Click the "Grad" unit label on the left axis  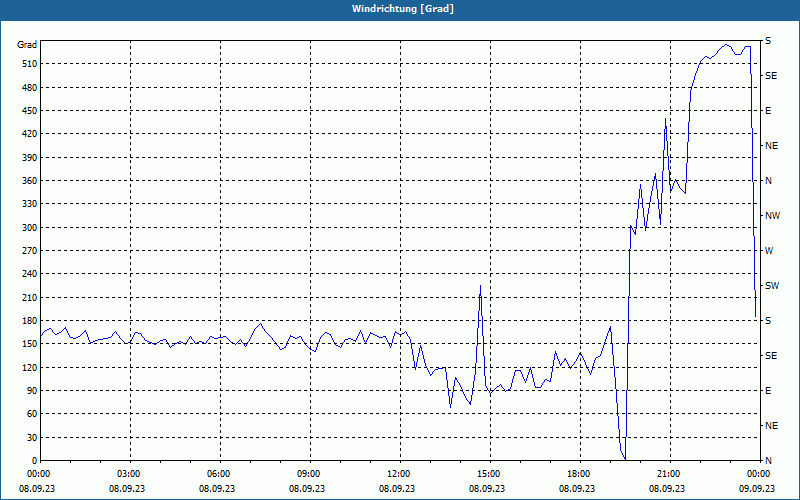[27, 45]
